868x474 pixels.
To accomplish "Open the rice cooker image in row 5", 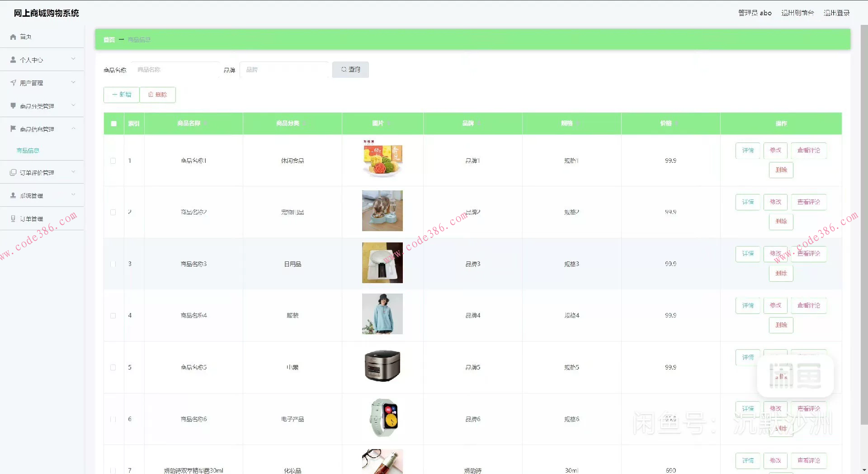I will [382, 366].
